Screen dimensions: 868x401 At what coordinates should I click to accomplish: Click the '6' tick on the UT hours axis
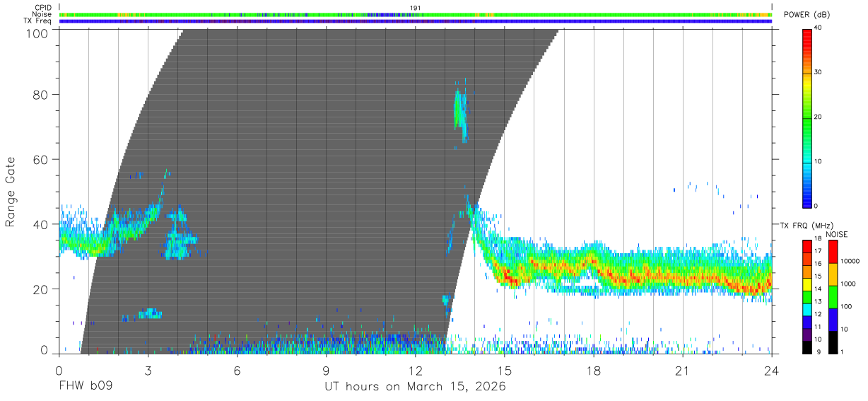237,371
